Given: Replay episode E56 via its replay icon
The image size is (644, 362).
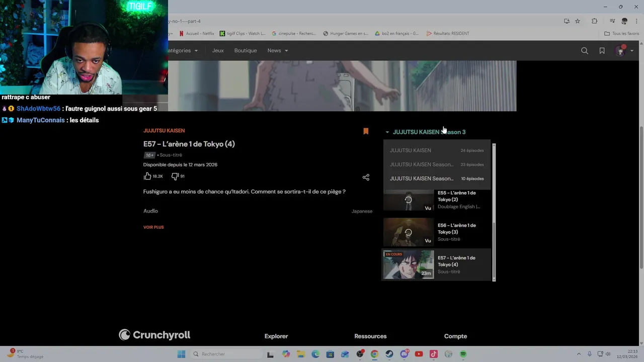Looking at the screenshot, I should click(409, 232).
